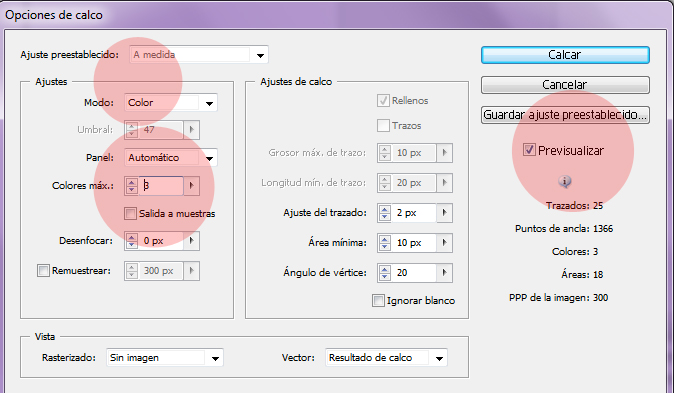Enable the Remuestrear checkbox
This screenshot has height=393, width=674.
43,270
